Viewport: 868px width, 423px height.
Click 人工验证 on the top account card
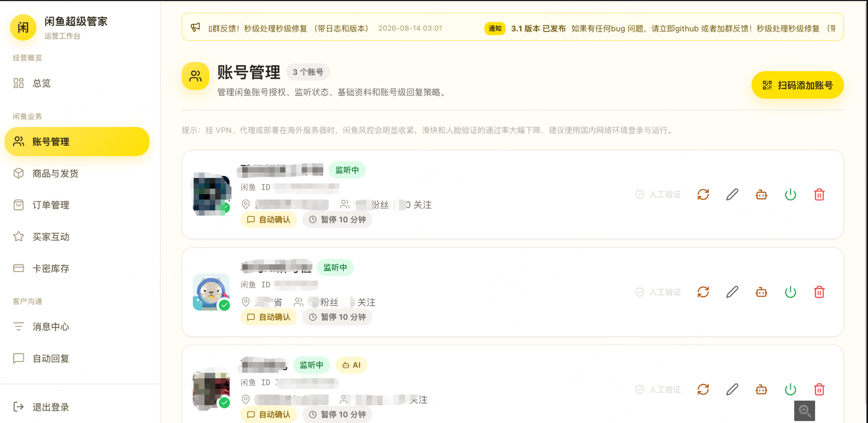[x=658, y=194]
